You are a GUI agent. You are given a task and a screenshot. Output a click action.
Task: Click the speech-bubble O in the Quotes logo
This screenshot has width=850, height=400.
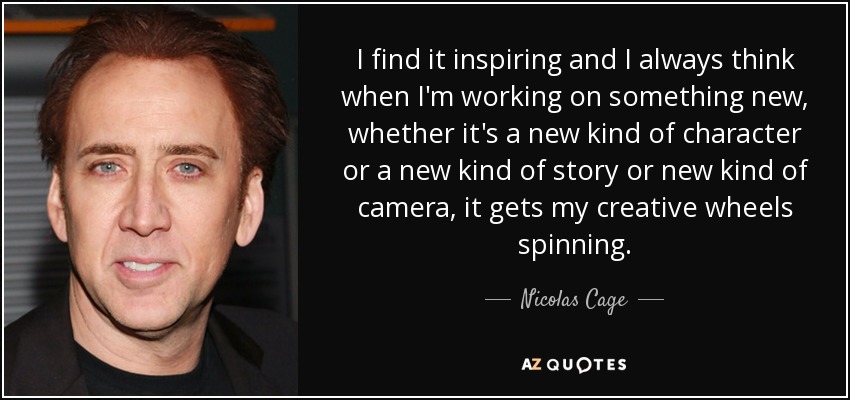coord(583,364)
